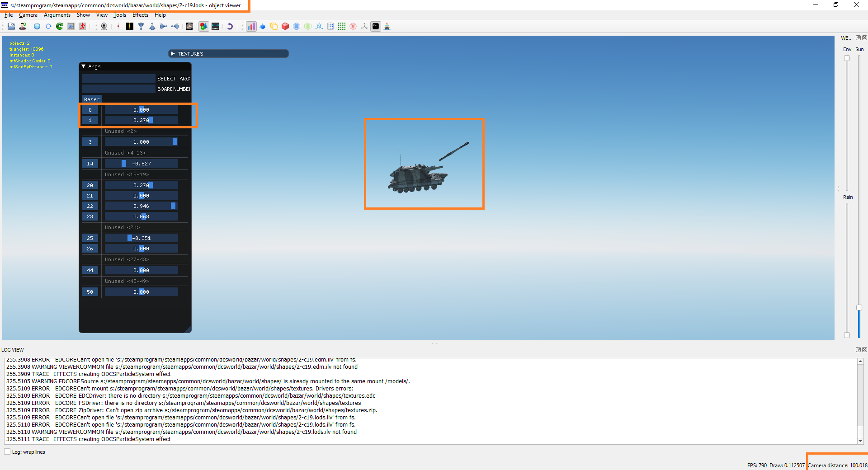This screenshot has width=868, height=470.
Task: Click the yellow wireframe box icon
Action: click(274, 26)
